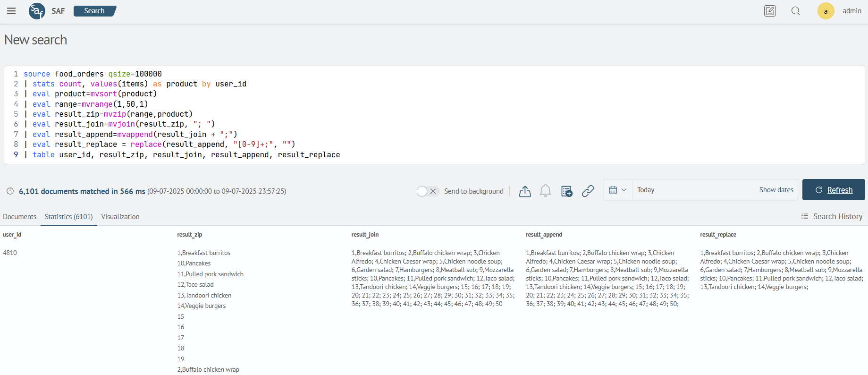
Task: Click into the query editor line 1
Action: [x=93, y=74]
